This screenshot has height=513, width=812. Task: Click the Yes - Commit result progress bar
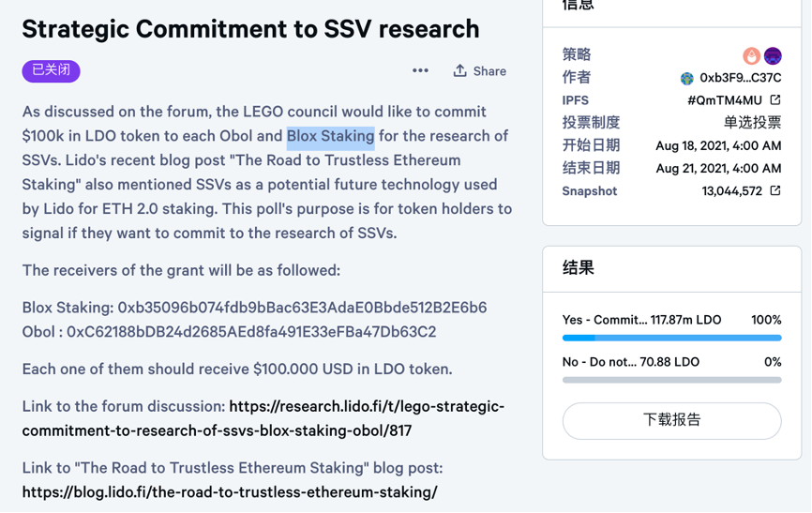coord(671,338)
